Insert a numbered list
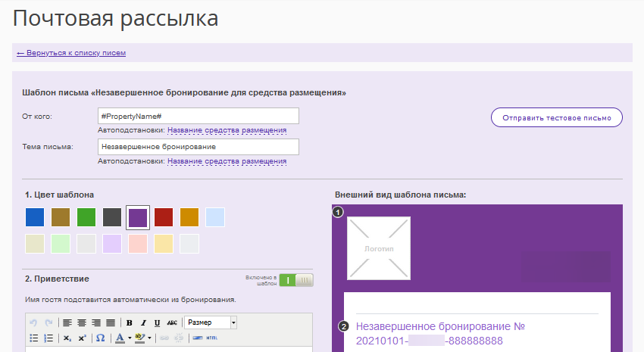This screenshot has width=644, height=352. pos(48,338)
